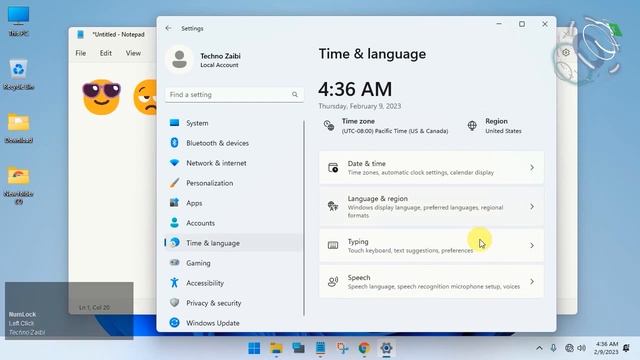This screenshot has width=640, height=360.
Task: Click the taskbar icon right of File Explorer
Action: (298, 348)
